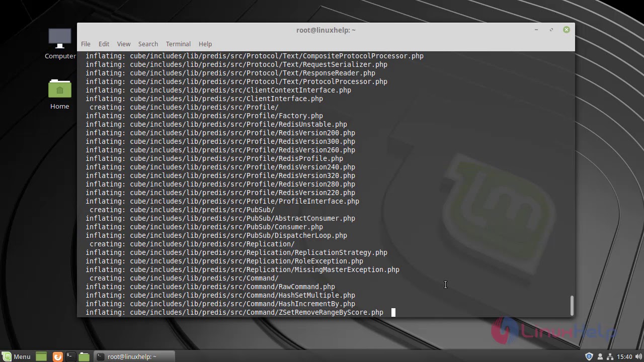Viewport: 644px width, 362px height.
Task: Open Files manager from panel launcher
Action: click(84, 356)
